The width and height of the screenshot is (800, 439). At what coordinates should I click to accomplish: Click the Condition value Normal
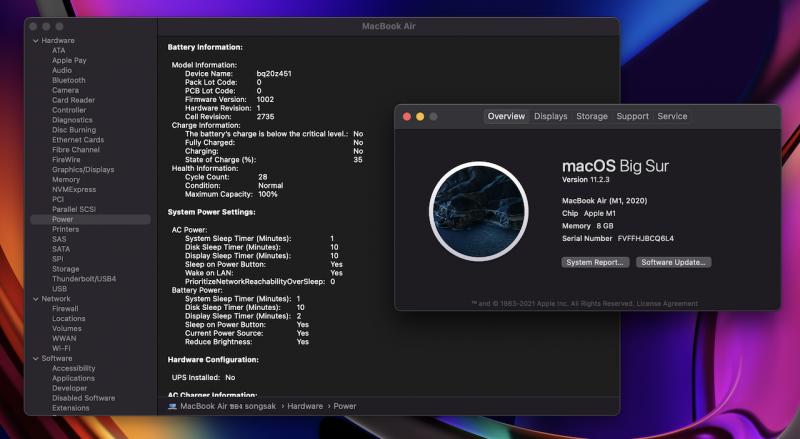tap(270, 186)
